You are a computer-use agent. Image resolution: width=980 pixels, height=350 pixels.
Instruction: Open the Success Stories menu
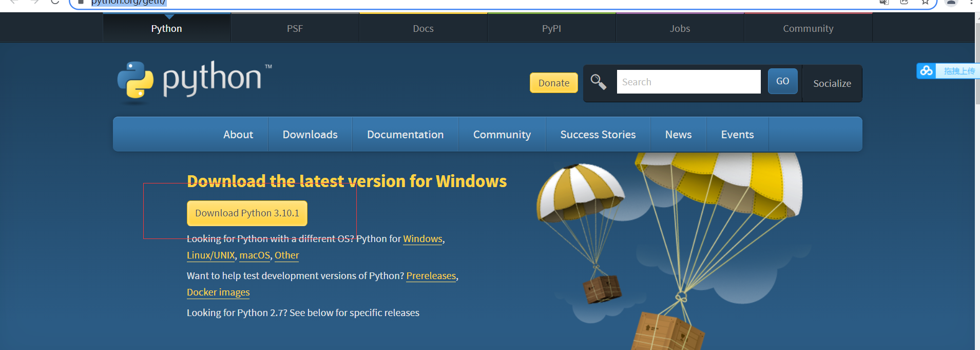tap(598, 134)
